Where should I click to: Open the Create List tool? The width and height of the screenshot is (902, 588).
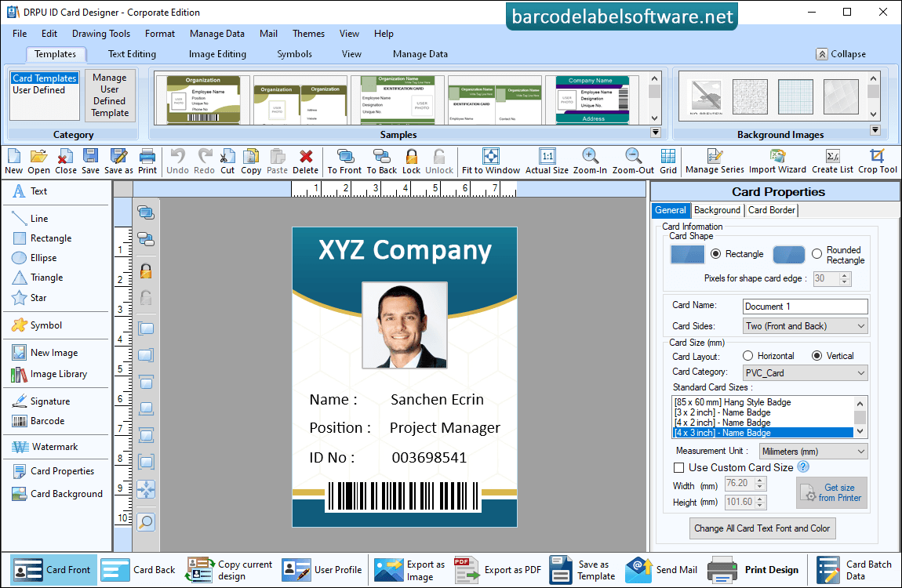832,162
